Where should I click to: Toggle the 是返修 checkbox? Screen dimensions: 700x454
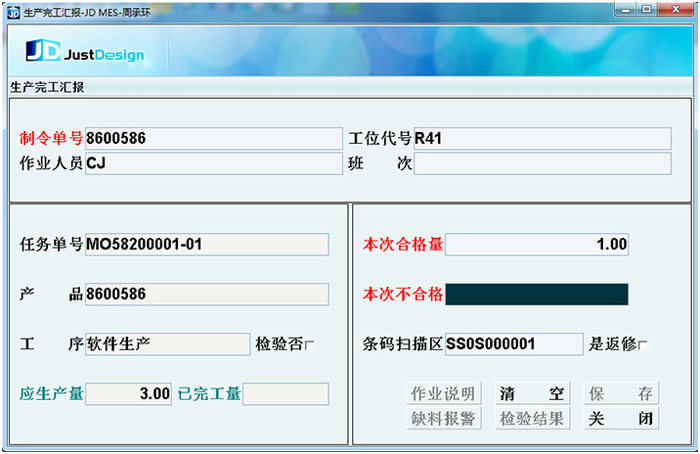click(x=643, y=345)
